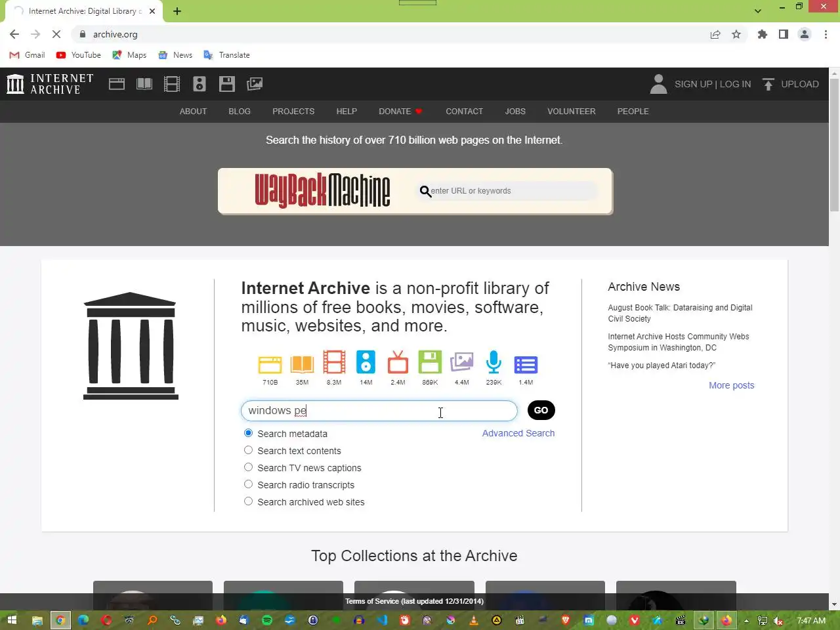The width and height of the screenshot is (840, 630).
Task: Select the Search metadata radio button
Action: click(x=248, y=433)
